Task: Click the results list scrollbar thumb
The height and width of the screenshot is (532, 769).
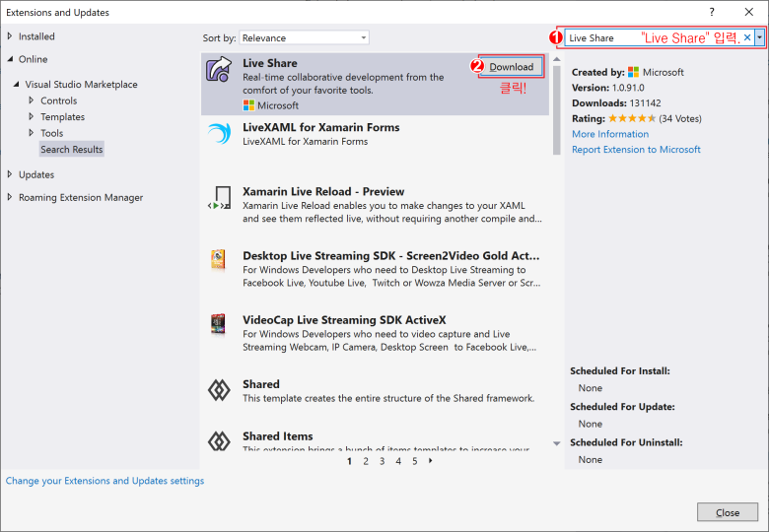Action: tap(557, 110)
